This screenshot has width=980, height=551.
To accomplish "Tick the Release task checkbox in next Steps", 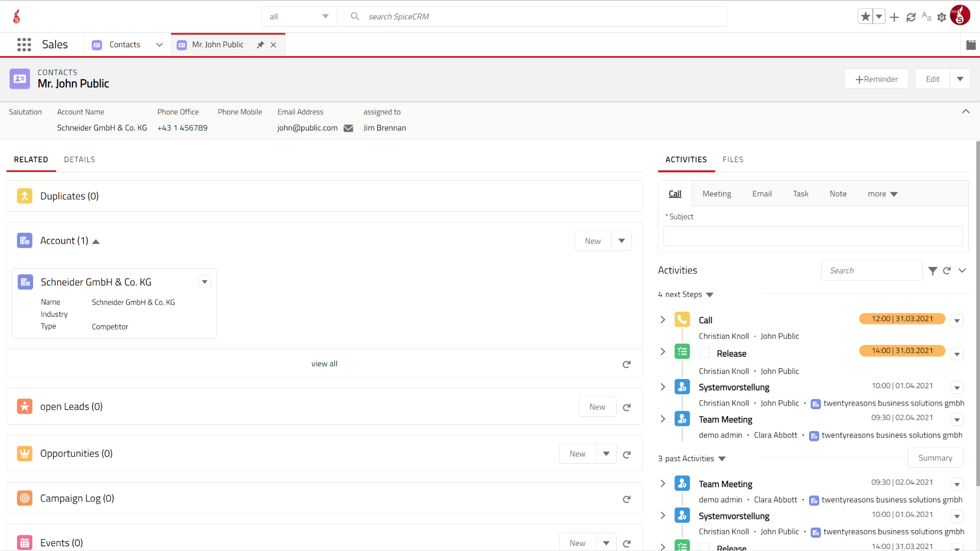I will click(704, 353).
